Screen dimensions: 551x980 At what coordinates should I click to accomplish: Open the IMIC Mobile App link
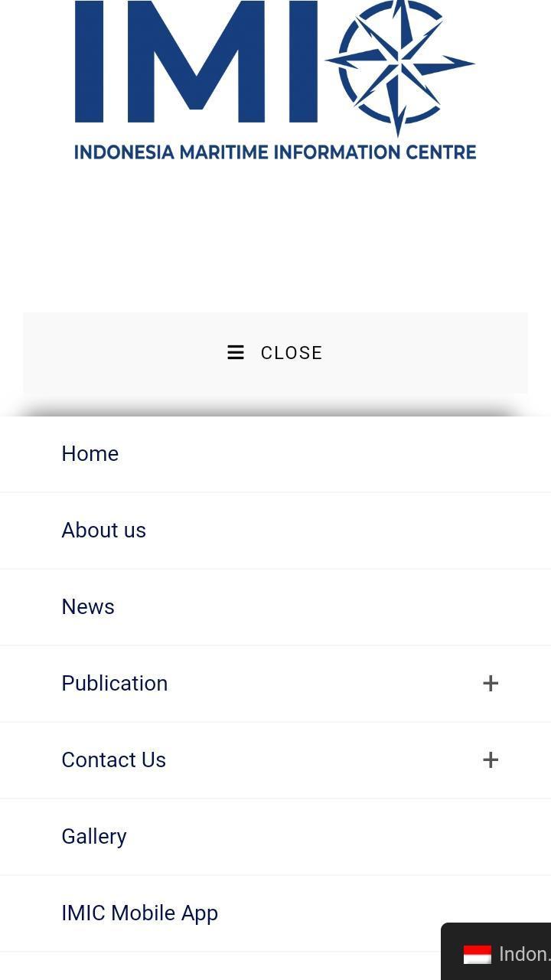[140, 913]
